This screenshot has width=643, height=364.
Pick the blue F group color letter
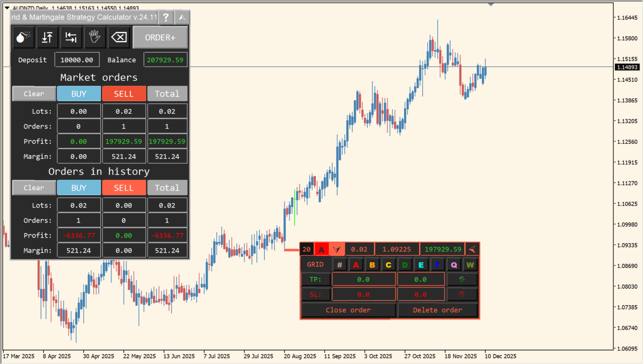coord(437,265)
